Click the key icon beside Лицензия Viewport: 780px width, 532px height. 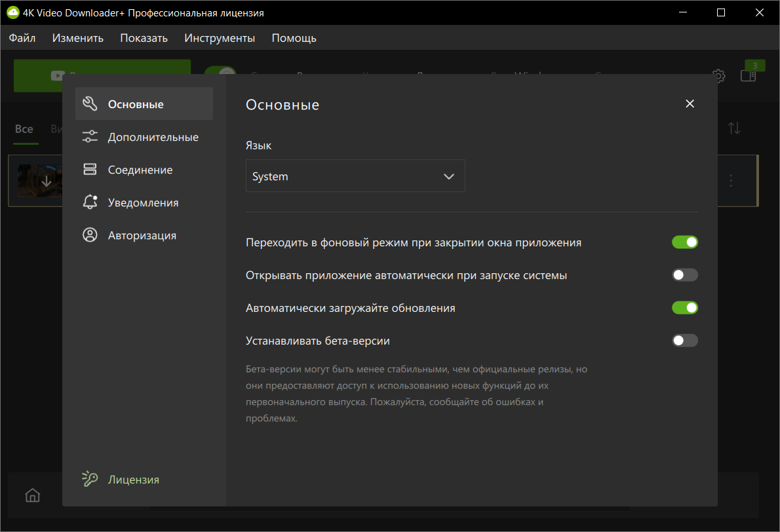[x=90, y=479]
